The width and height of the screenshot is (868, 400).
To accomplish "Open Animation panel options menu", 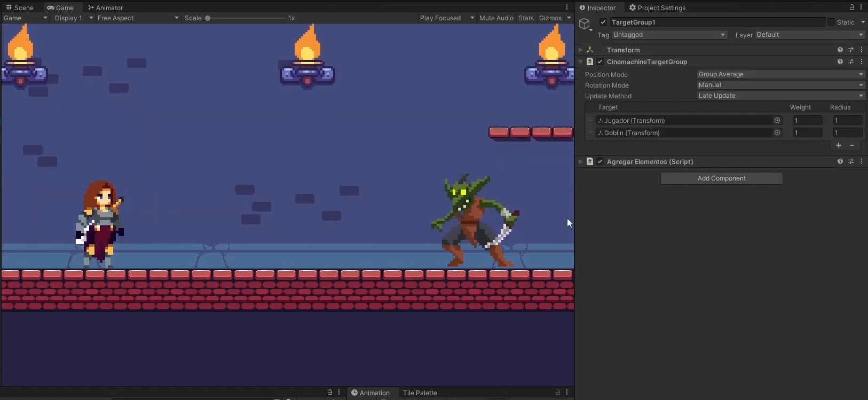I will [567, 393].
